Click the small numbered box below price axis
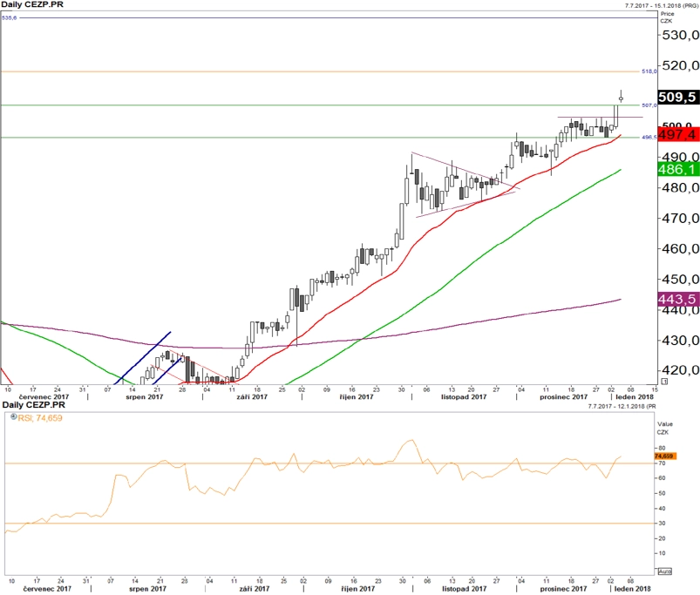The image size is (700, 595). 664,382
